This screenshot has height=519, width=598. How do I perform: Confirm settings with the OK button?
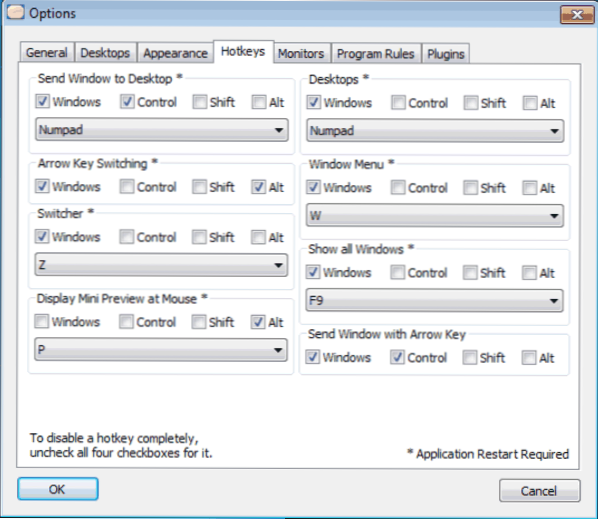click(58, 489)
